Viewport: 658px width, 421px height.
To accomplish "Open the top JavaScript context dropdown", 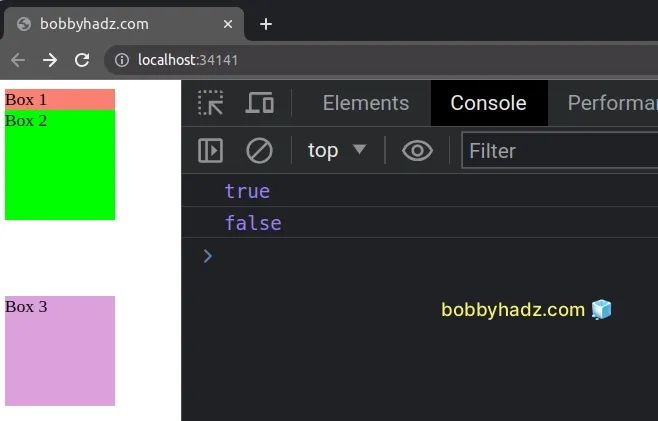I will pos(337,151).
